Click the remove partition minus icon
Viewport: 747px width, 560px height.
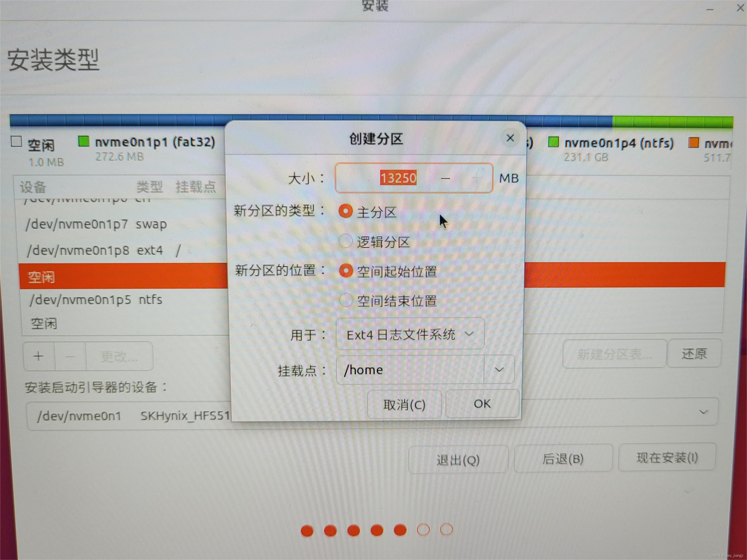70,357
